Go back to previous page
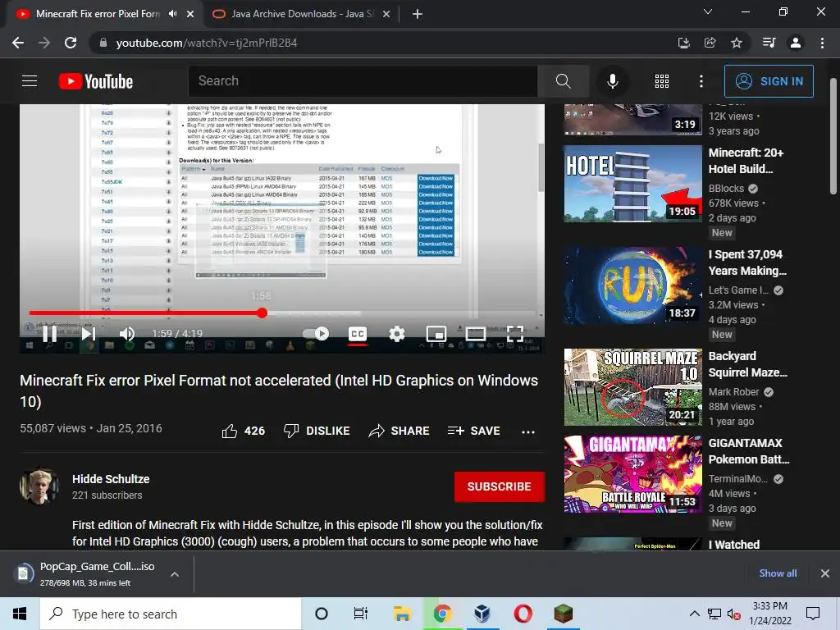Image resolution: width=840 pixels, height=630 pixels. click(x=18, y=43)
